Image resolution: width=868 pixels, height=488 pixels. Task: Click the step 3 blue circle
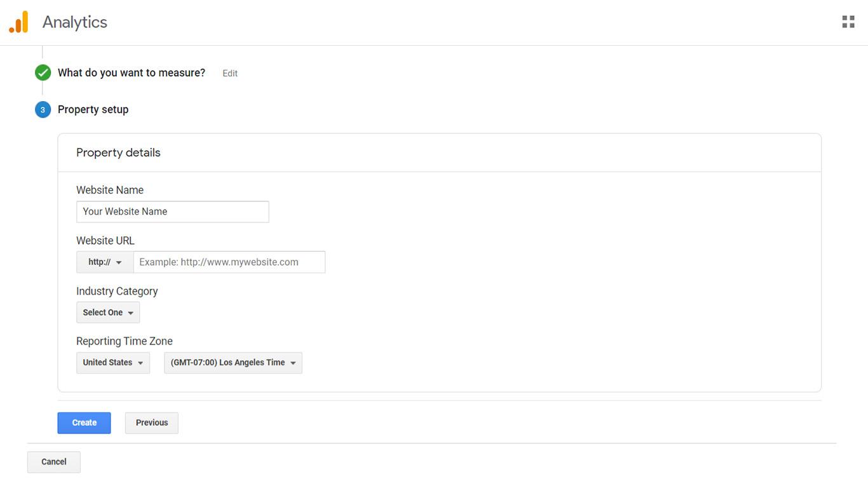pyautogui.click(x=43, y=110)
